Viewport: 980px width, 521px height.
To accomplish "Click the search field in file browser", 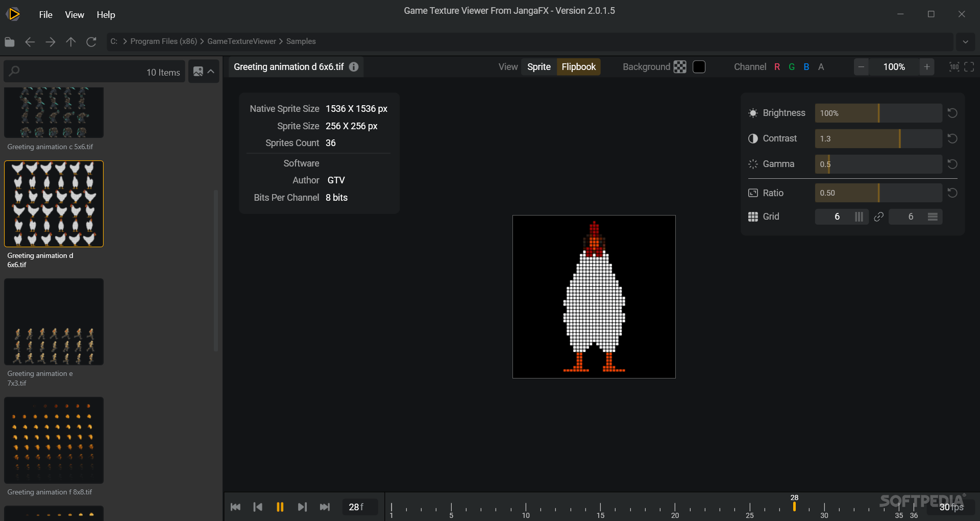I will (x=94, y=72).
